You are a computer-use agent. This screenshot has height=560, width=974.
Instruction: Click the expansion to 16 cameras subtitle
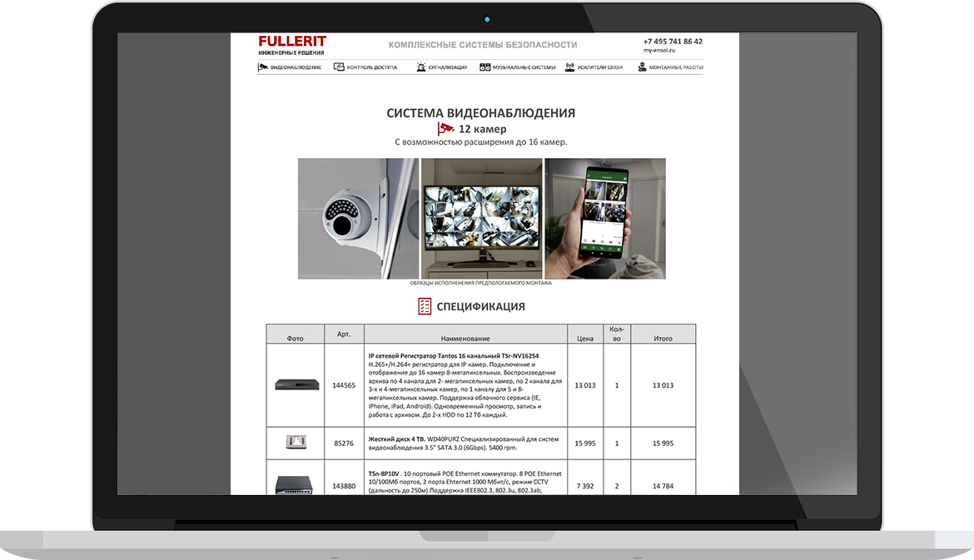point(481,142)
